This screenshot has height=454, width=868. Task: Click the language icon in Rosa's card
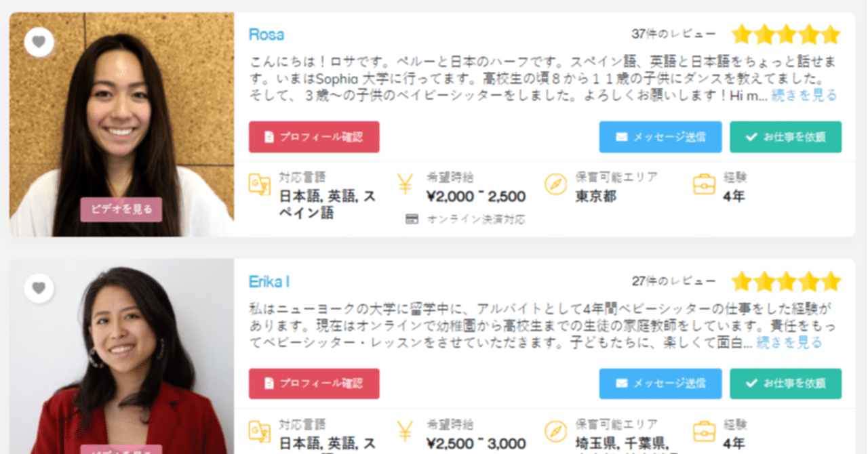[x=260, y=184]
